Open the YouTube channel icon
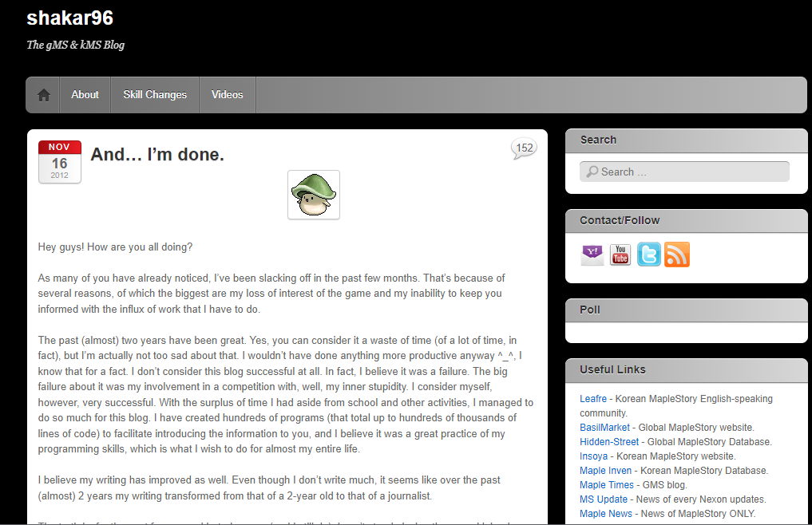812x525 pixels. click(620, 255)
